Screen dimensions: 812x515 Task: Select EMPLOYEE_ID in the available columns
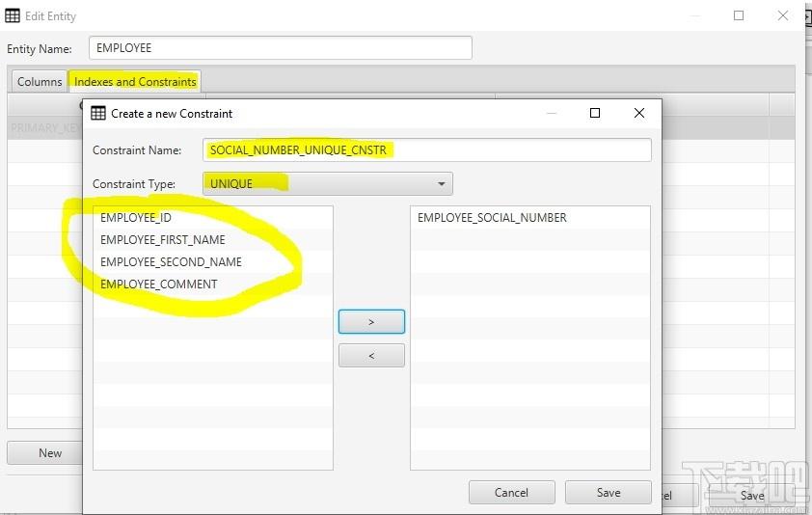[x=213, y=218]
